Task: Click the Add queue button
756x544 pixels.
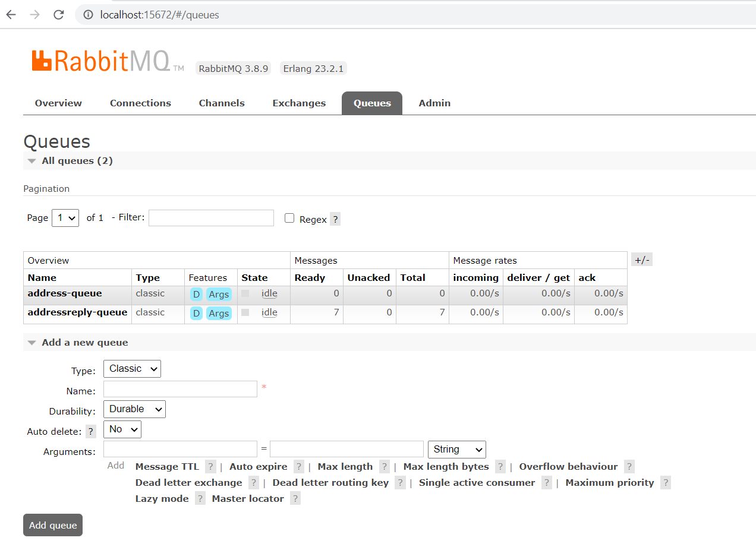Action: 52,525
